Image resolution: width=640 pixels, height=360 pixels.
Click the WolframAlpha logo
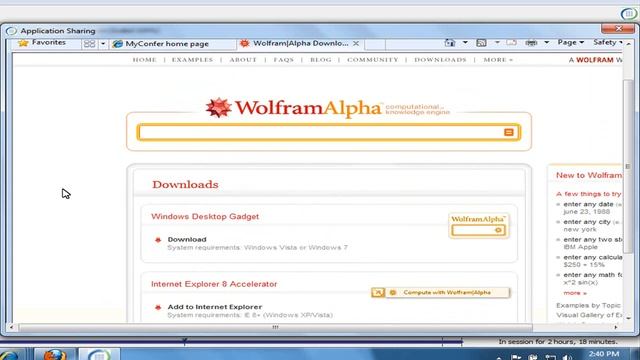pos(294,108)
